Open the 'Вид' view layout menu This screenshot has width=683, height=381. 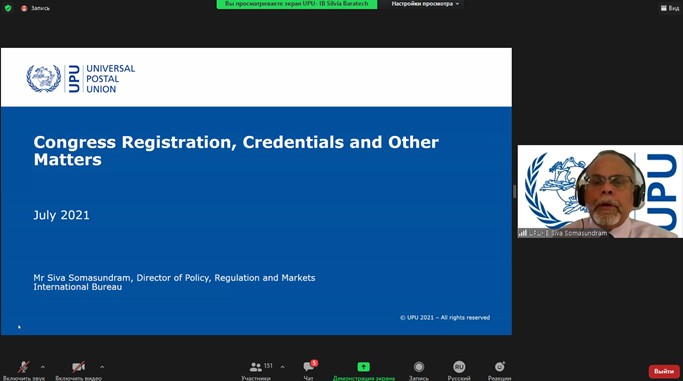coord(670,8)
